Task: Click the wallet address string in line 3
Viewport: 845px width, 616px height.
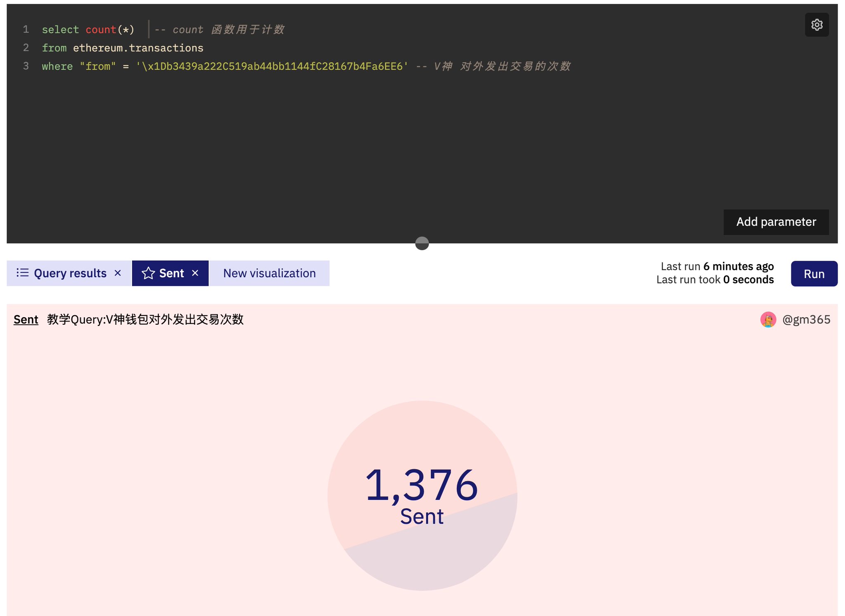Action: coord(272,66)
